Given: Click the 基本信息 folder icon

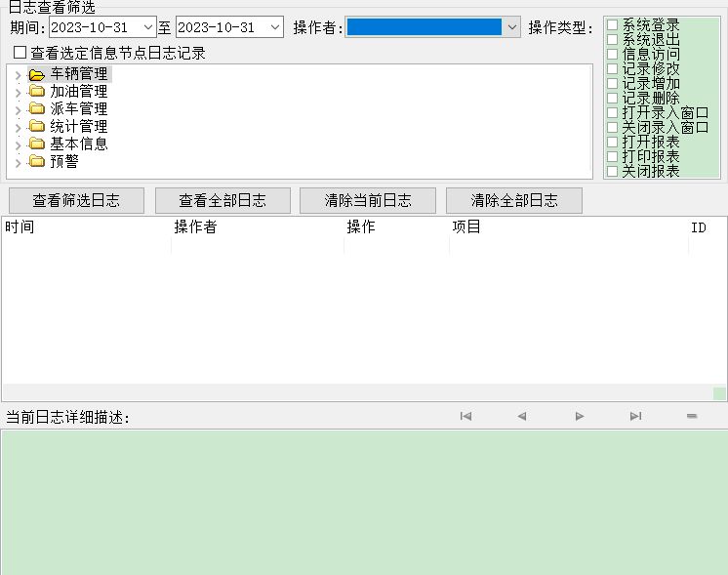Looking at the screenshot, I should 37,144.
